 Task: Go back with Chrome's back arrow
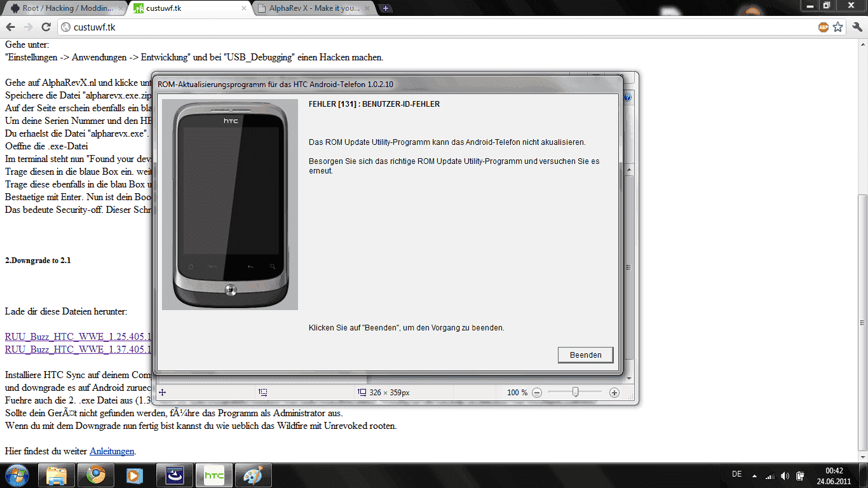coord(11,27)
